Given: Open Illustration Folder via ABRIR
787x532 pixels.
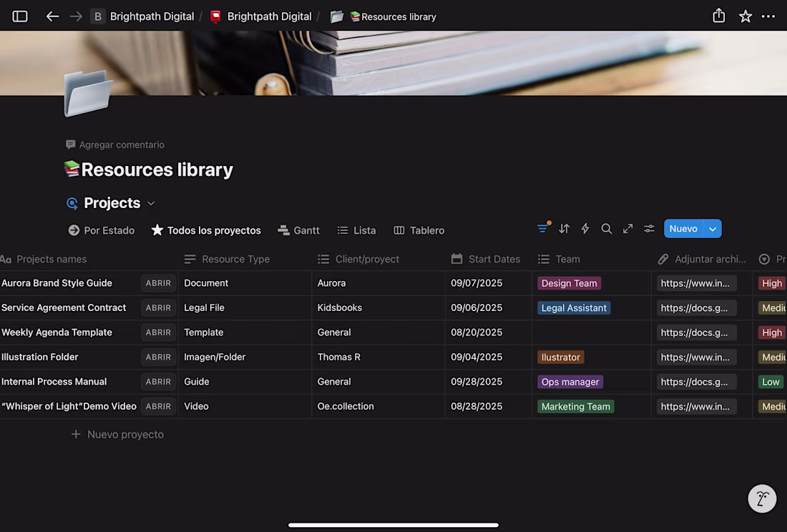Looking at the screenshot, I should (x=158, y=357).
